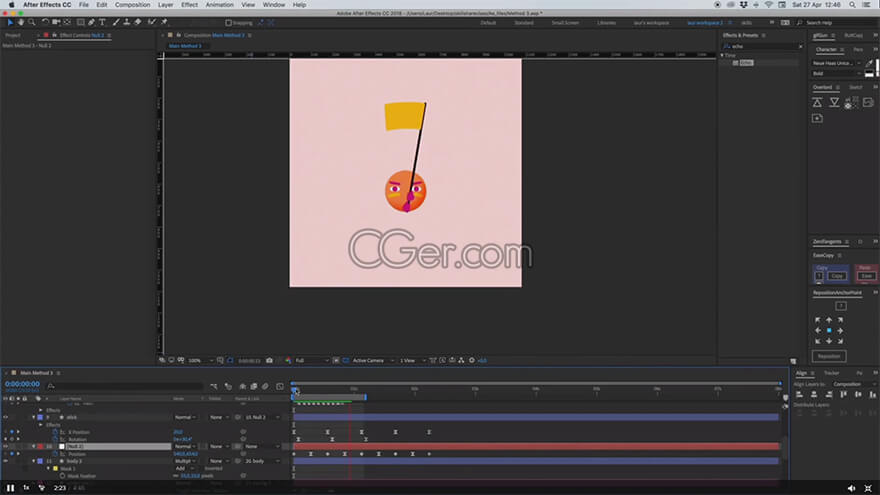Click the volume speaker icon in video player
This screenshot has width=880, height=495.
pos(851,488)
